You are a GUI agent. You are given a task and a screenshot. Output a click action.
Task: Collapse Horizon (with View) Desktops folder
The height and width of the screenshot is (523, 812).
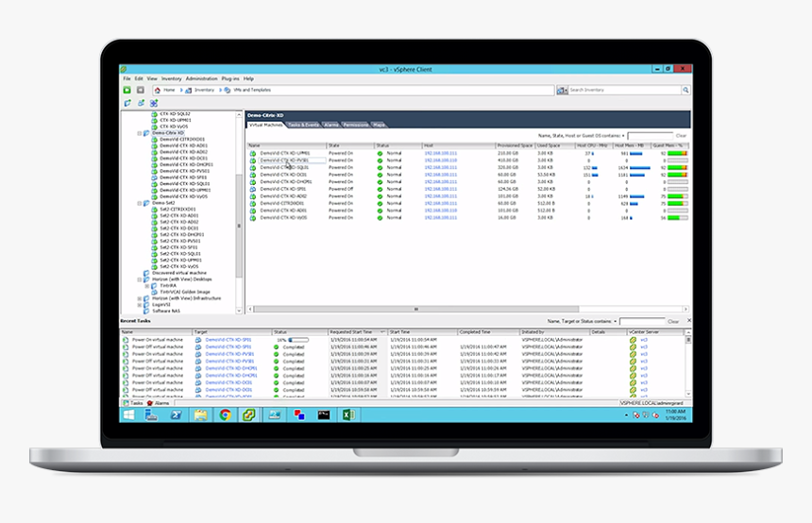[140, 279]
